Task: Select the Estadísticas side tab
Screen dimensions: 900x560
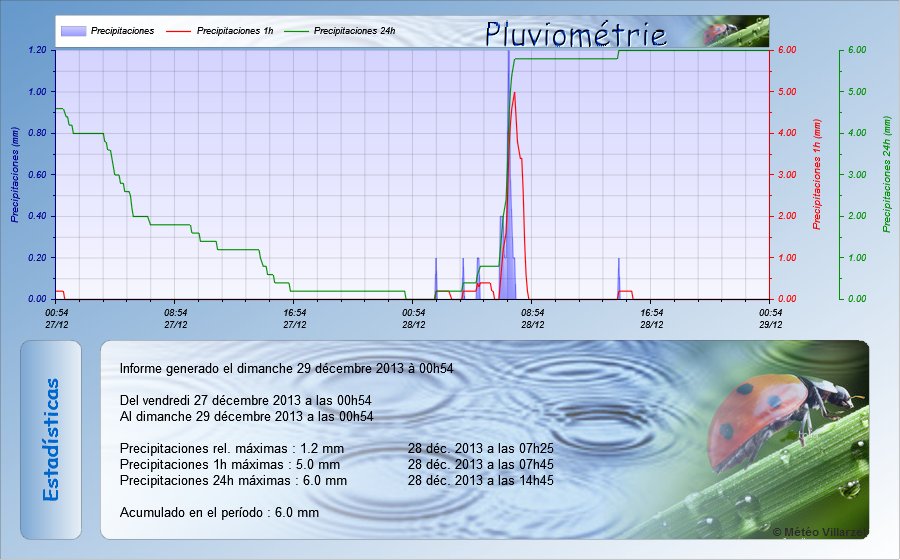Action: click(x=51, y=440)
